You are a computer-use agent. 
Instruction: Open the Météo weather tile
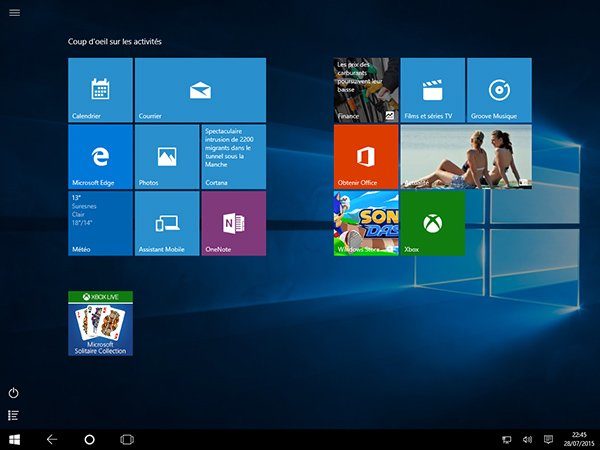[100, 223]
